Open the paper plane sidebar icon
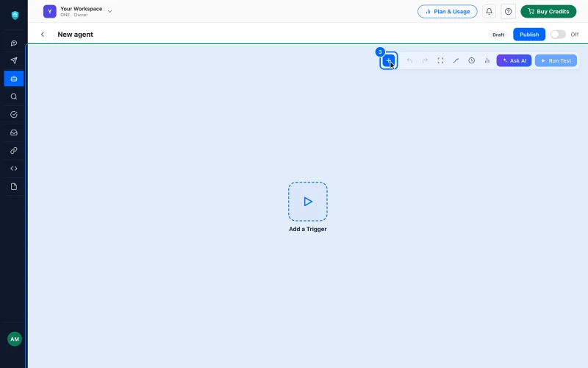 pos(14,60)
